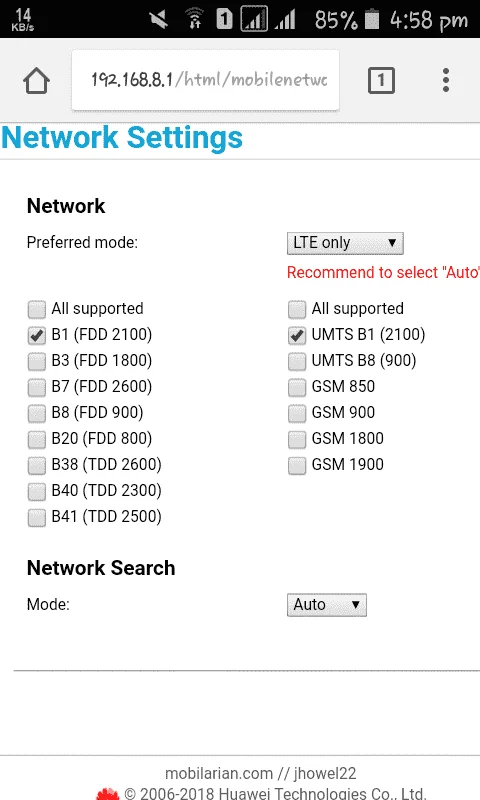Enable B41 (TDD 2500) band
This screenshot has width=480, height=800.
click(x=37, y=517)
